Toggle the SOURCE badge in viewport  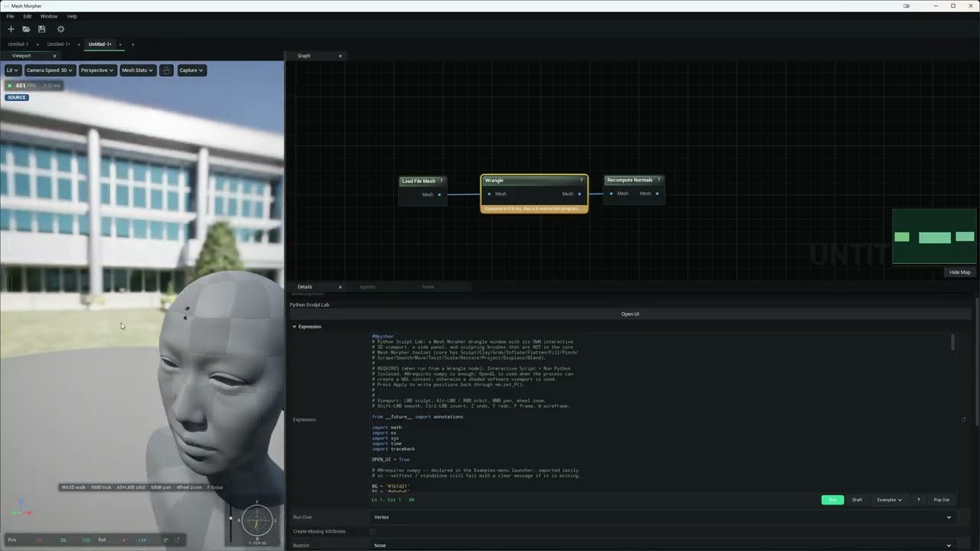17,97
